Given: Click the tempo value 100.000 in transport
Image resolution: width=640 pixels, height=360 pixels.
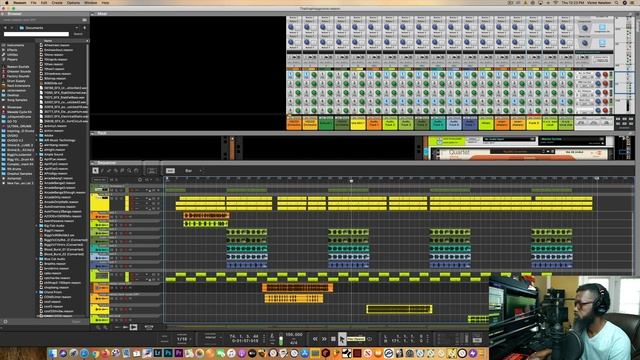Looking at the screenshot, I should [x=294, y=335].
